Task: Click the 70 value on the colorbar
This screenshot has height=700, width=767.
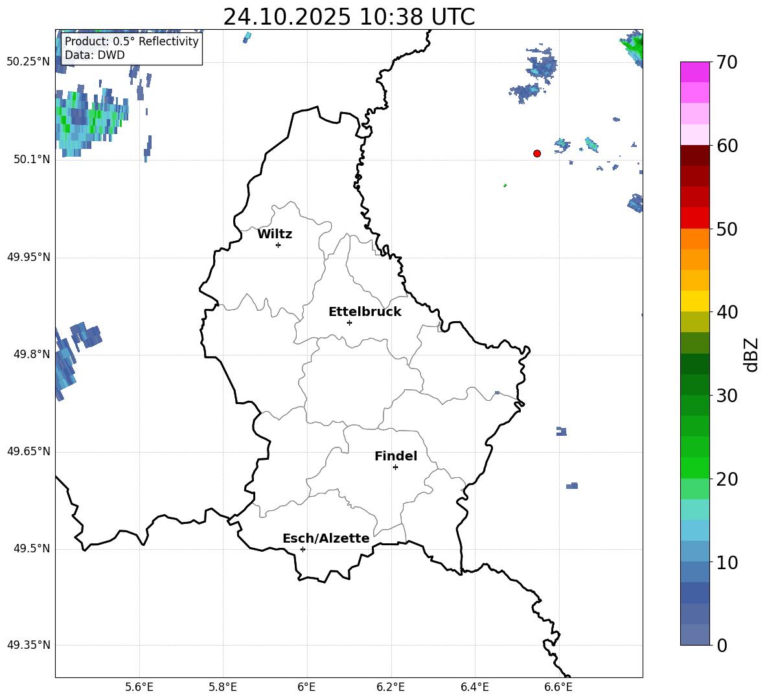Action: coord(727,63)
